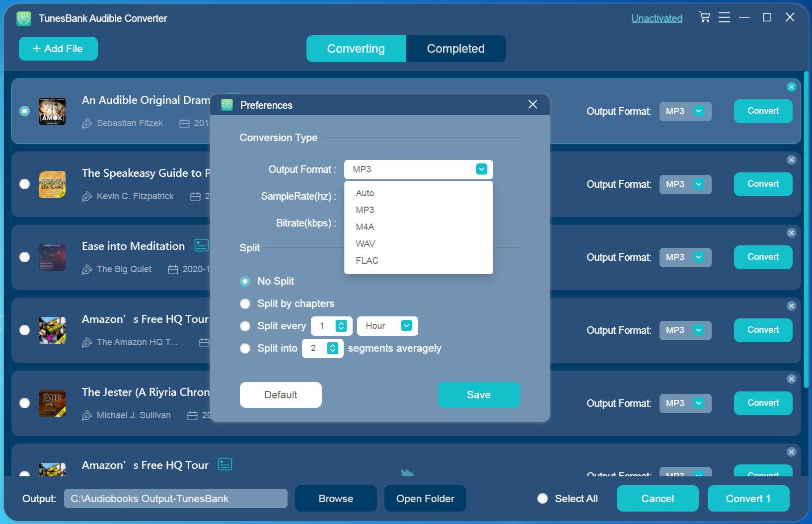The image size is (812, 524).
Task: Save the preferences
Action: coord(479,395)
